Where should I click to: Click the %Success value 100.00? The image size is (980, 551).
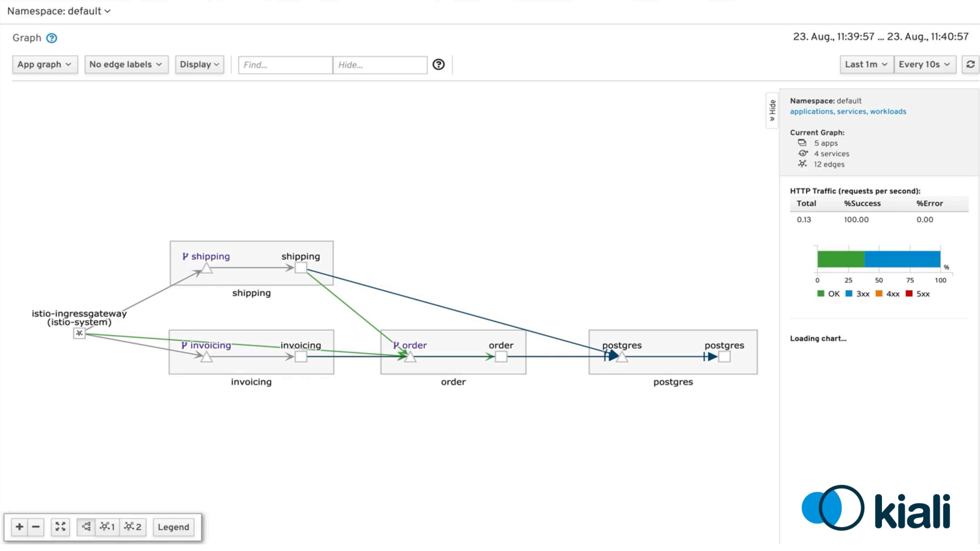(856, 219)
